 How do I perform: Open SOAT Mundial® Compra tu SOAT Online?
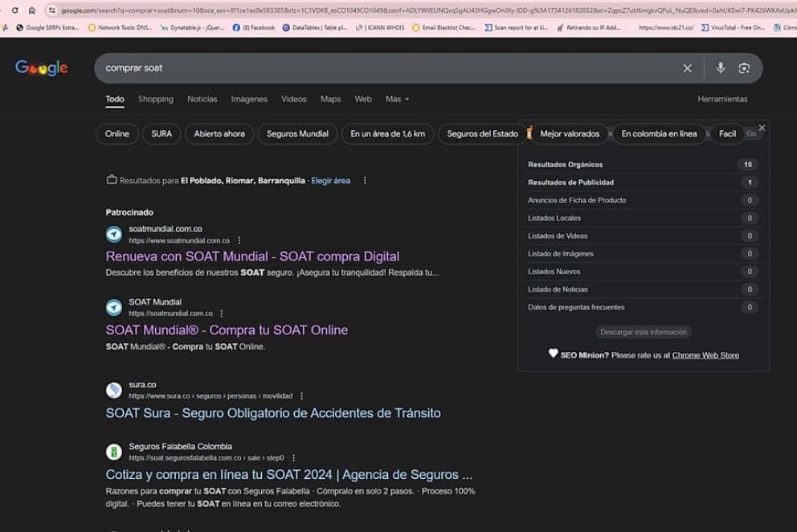(227, 329)
